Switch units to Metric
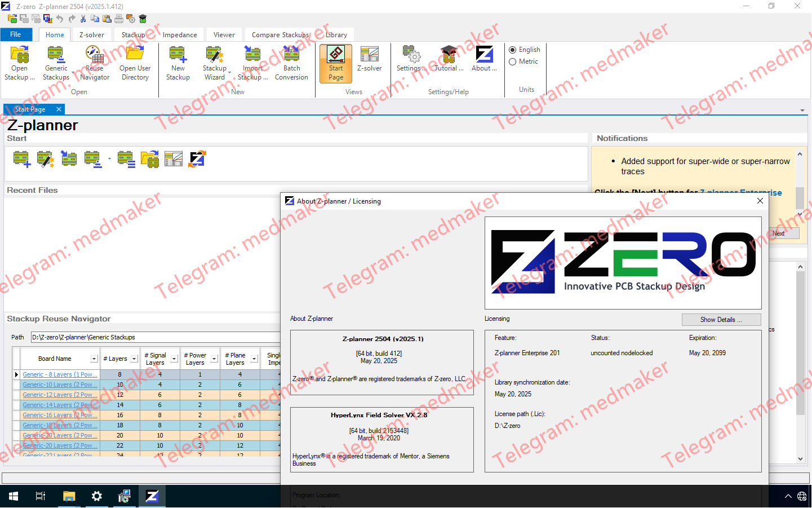The height and width of the screenshot is (508, 812). tap(513, 61)
